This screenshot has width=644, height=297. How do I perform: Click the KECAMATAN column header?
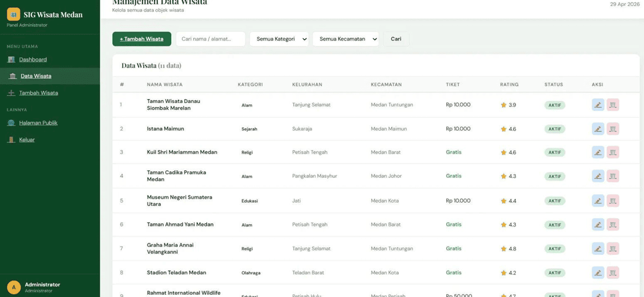point(386,85)
